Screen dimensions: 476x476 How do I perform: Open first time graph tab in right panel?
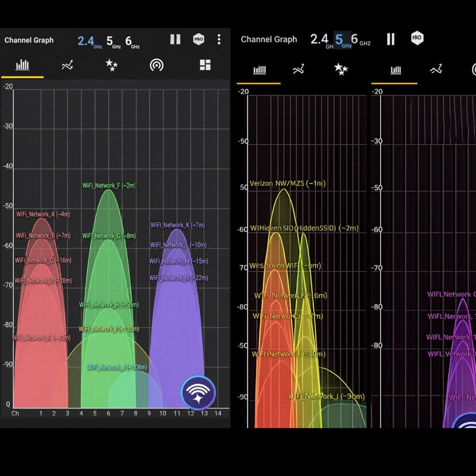(x=298, y=69)
